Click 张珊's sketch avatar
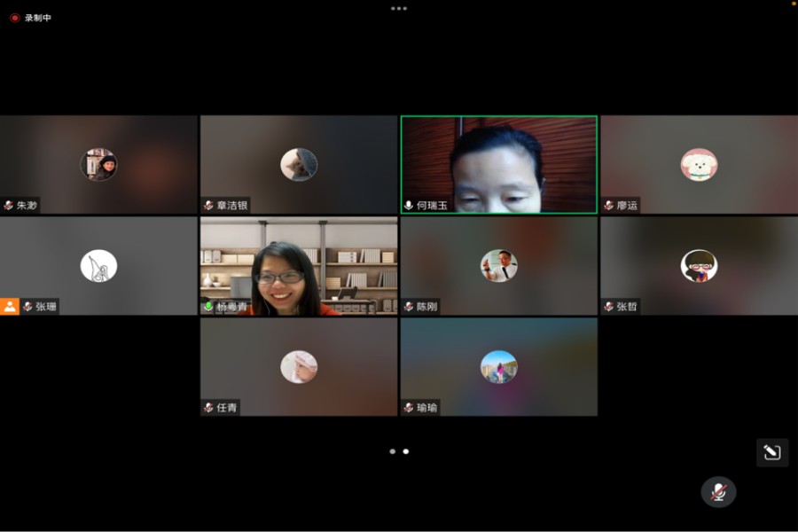The height and width of the screenshot is (532, 798). (98, 265)
